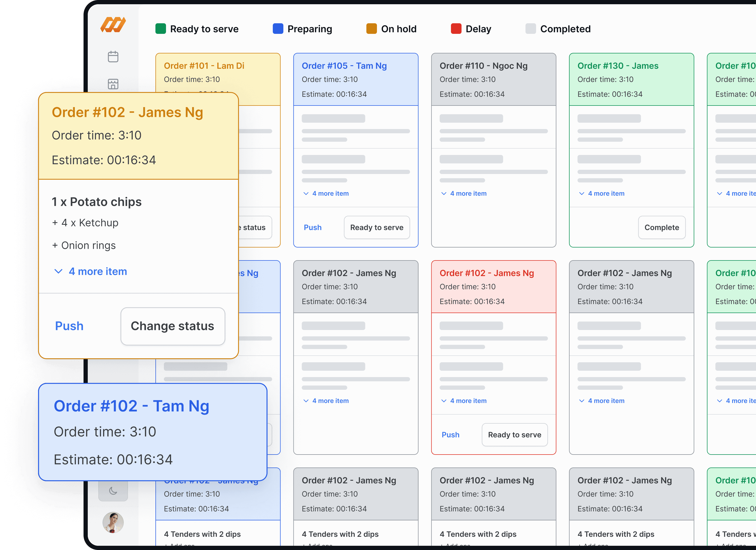This screenshot has height=550, width=756.
Task: Push the enlarged Order #102 James Ng card
Action: 69,326
